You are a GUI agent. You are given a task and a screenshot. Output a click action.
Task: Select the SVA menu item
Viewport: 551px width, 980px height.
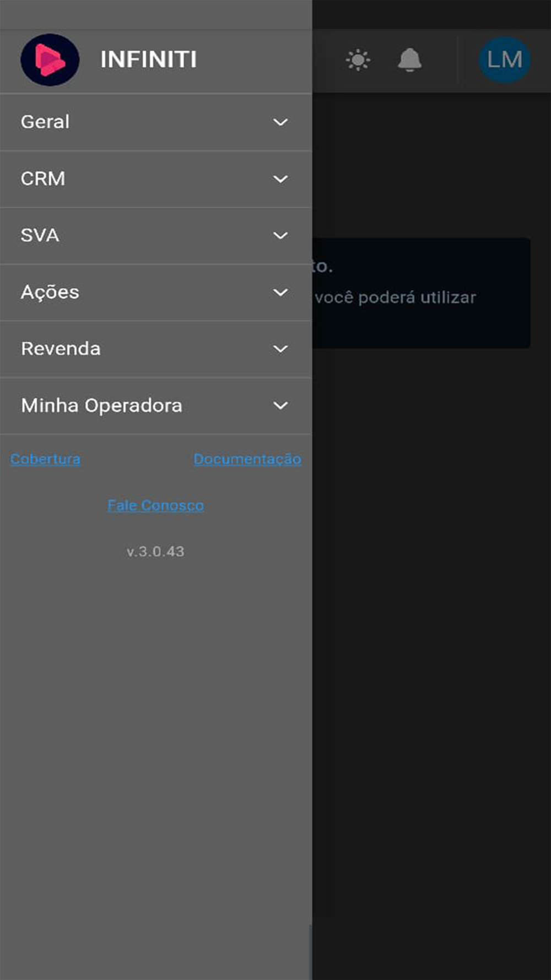click(40, 235)
